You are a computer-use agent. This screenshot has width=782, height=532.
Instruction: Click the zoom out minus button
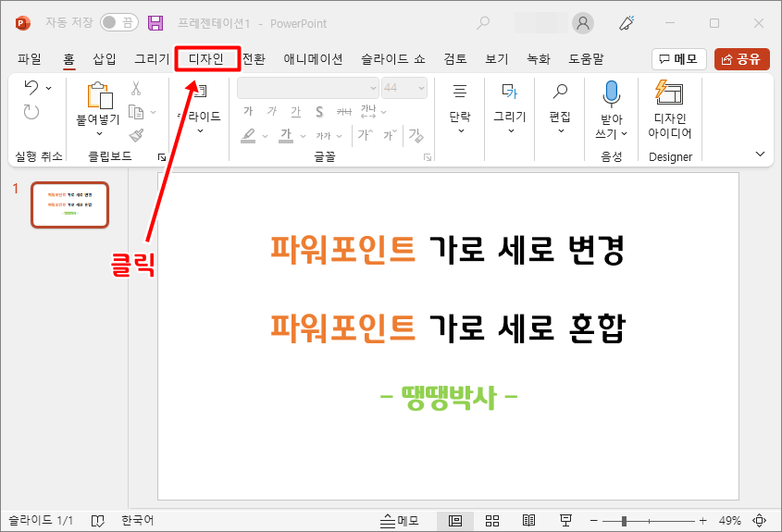[593, 521]
